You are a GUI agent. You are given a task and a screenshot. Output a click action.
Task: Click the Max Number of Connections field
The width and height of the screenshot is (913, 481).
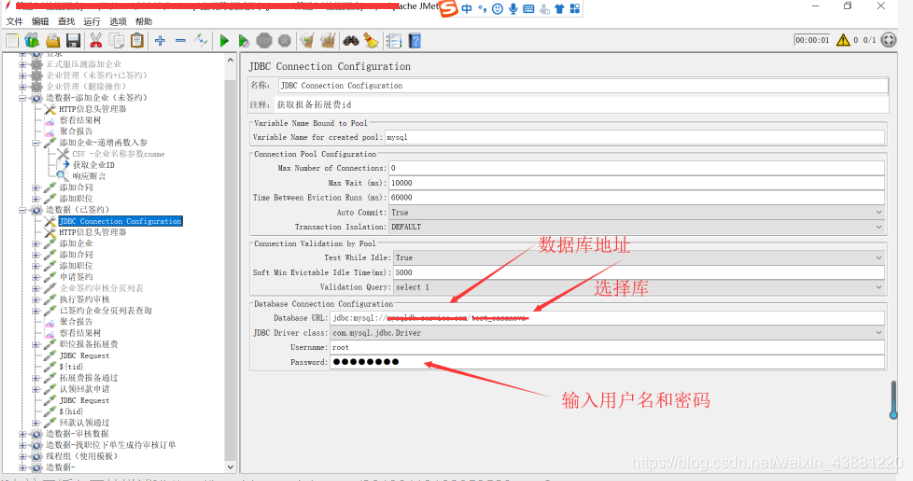click(636, 168)
